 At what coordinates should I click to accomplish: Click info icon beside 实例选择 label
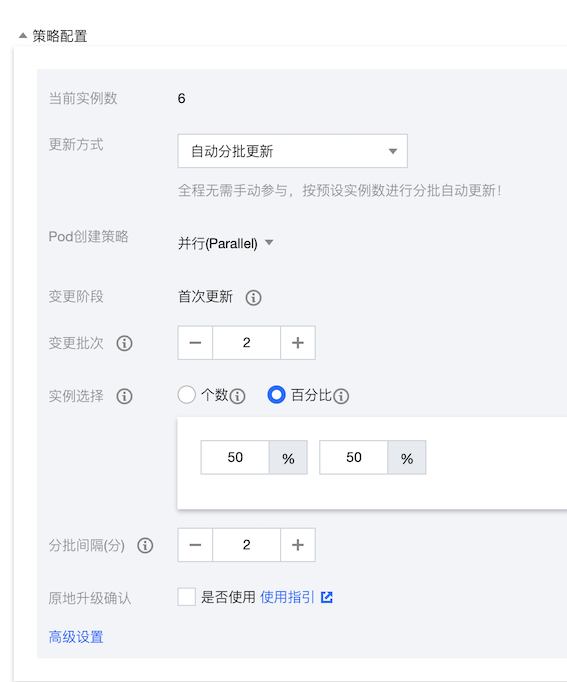tap(124, 396)
